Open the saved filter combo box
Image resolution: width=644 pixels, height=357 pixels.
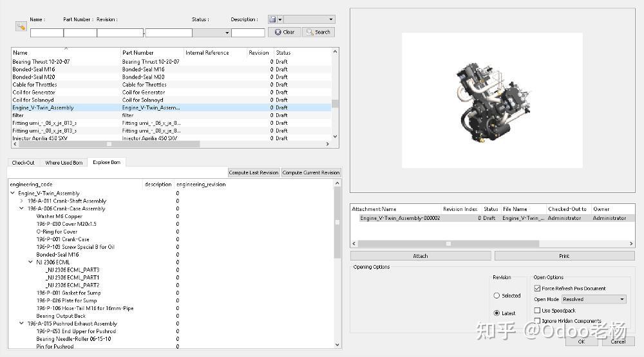[309, 19]
